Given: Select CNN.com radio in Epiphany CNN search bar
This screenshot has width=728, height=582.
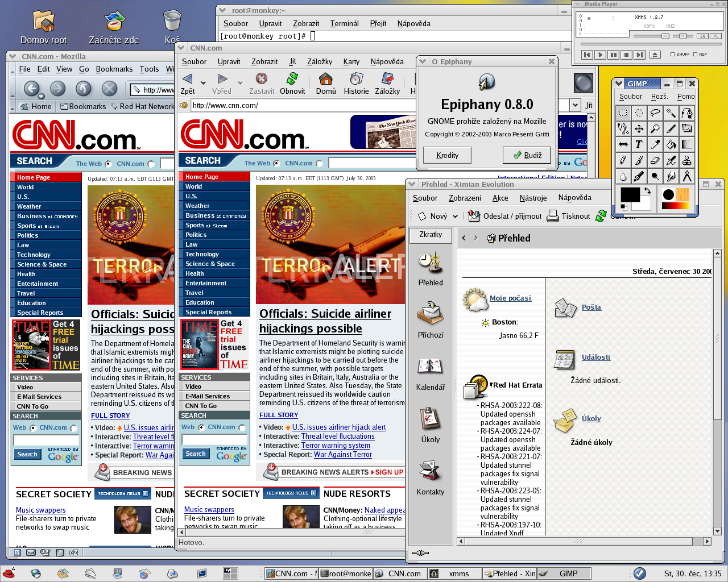Looking at the screenshot, I should click(319, 164).
